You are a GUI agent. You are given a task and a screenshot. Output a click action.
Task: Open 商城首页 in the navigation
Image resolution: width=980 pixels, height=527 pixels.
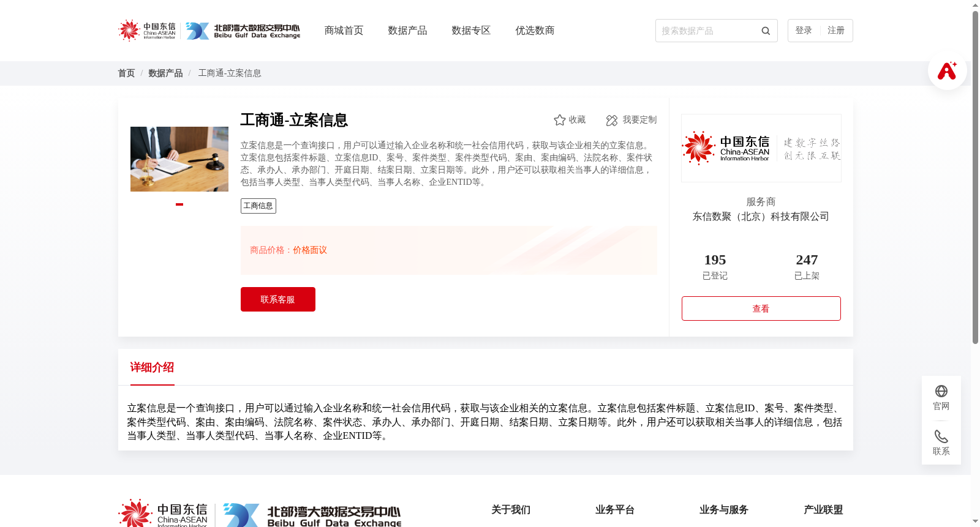coord(344,31)
